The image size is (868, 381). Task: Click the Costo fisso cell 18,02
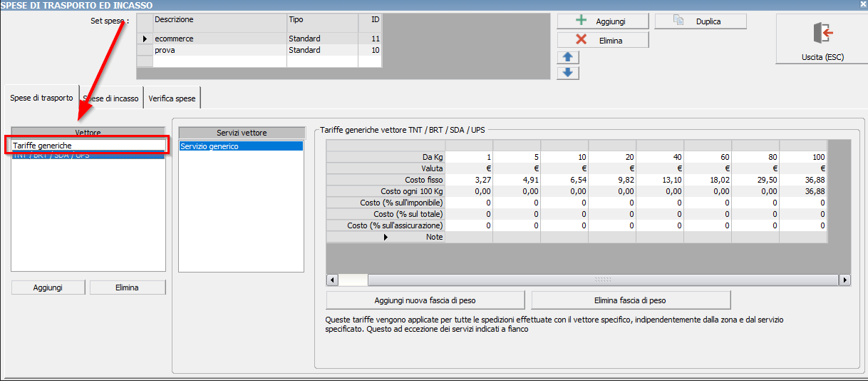[708, 179]
